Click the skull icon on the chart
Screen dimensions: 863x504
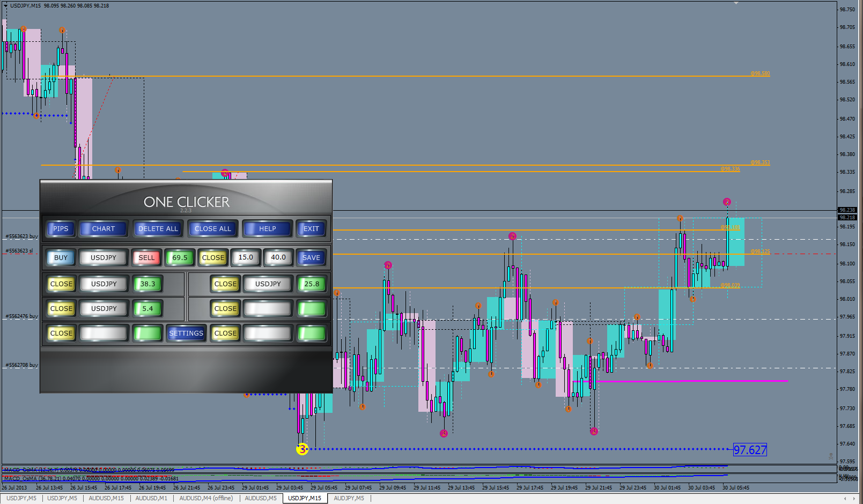click(831, 456)
